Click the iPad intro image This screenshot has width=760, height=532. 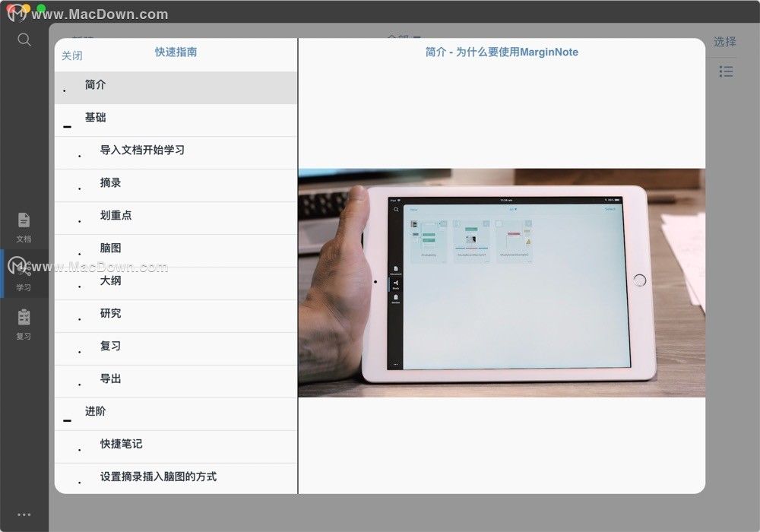(502, 283)
